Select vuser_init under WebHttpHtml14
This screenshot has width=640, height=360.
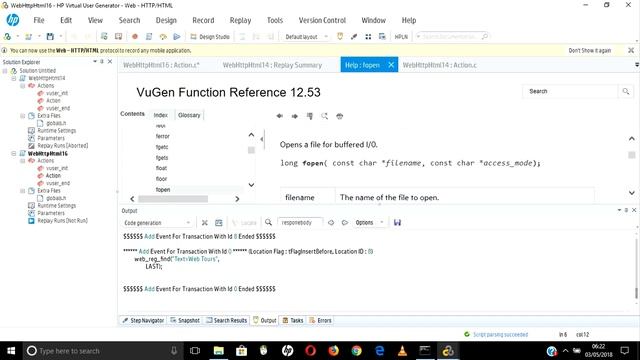tap(57, 93)
